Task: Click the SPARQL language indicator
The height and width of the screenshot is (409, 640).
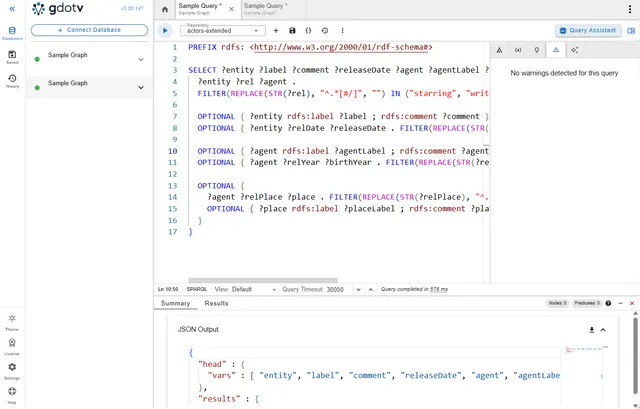Action: pyautogui.click(x=197, y=289)
